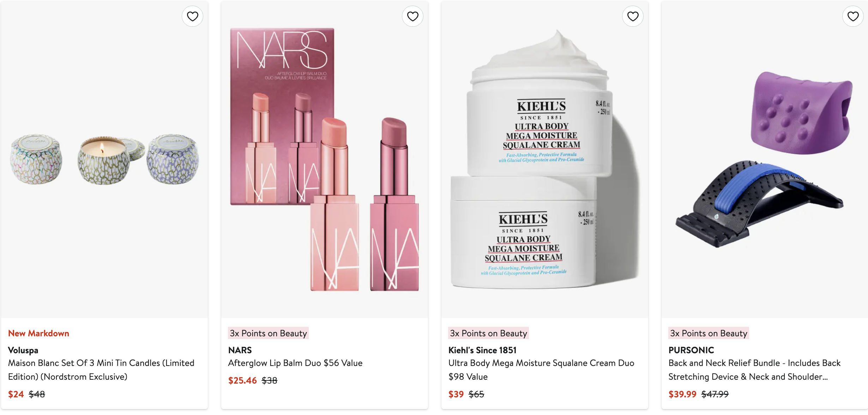
Task: Open NARS Afterglow Lip Balm Duo image
Action: [x=324, y=160]
